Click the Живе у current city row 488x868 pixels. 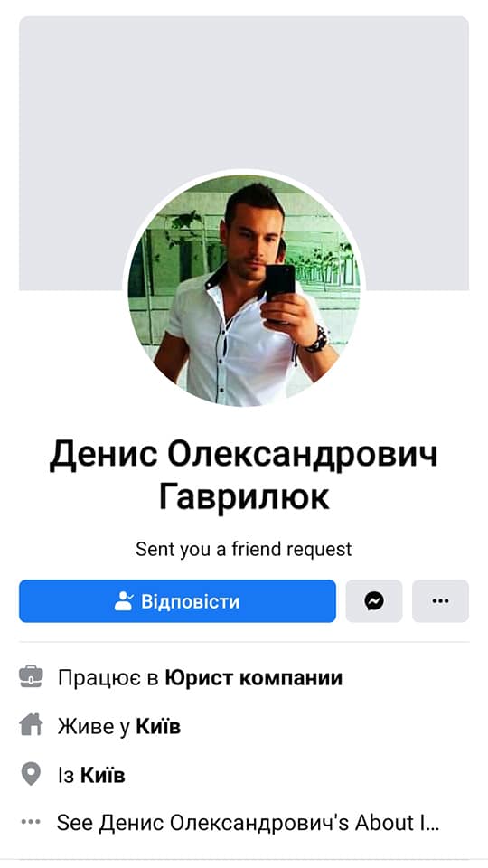pyautogui.click(x=244, y=726)
